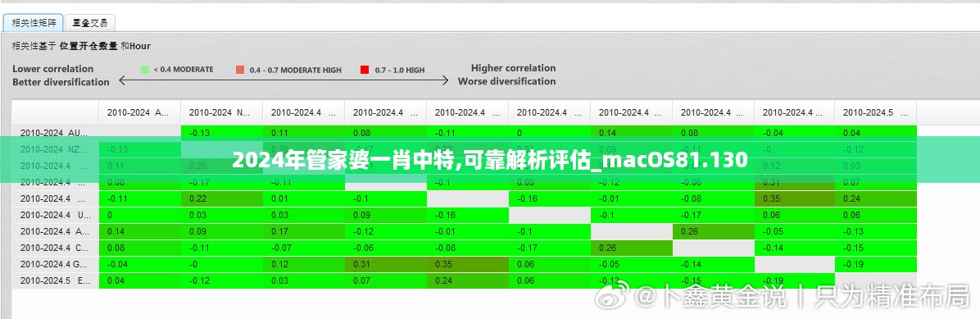The image size is (980, 319).
Task: Click 0.24 cell in the E... row
Action: pos(468,280)
